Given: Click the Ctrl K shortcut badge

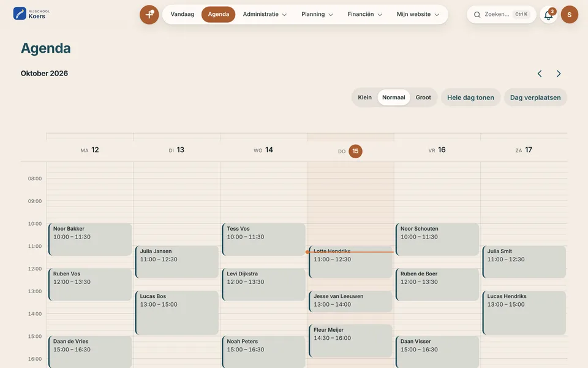Looking at the screenshot, I should (521, 14).
